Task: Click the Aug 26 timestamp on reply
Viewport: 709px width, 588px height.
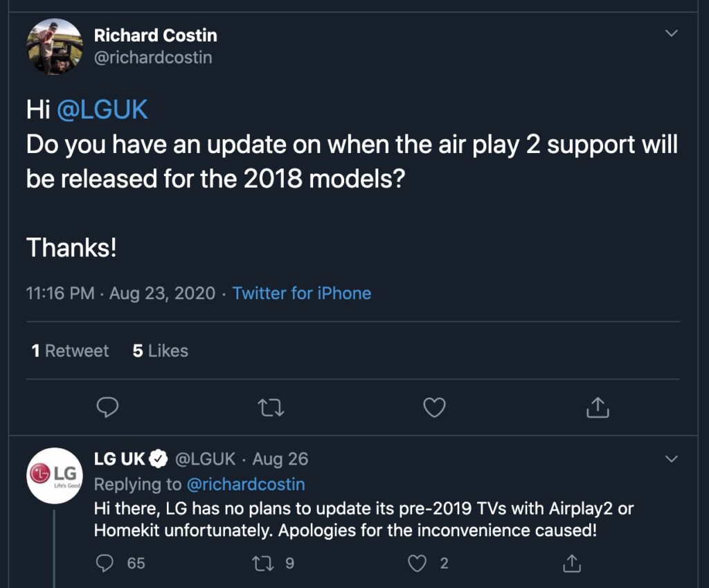Action: 280,459
